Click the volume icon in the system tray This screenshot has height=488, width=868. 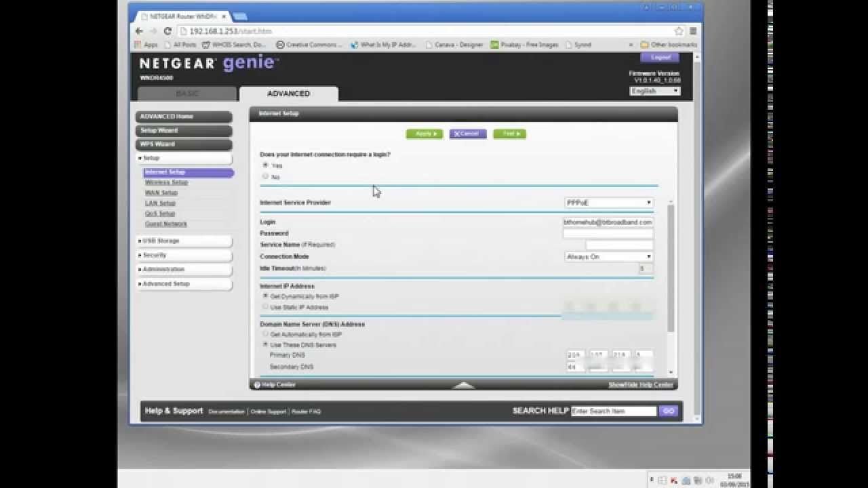tap(709, 481)
